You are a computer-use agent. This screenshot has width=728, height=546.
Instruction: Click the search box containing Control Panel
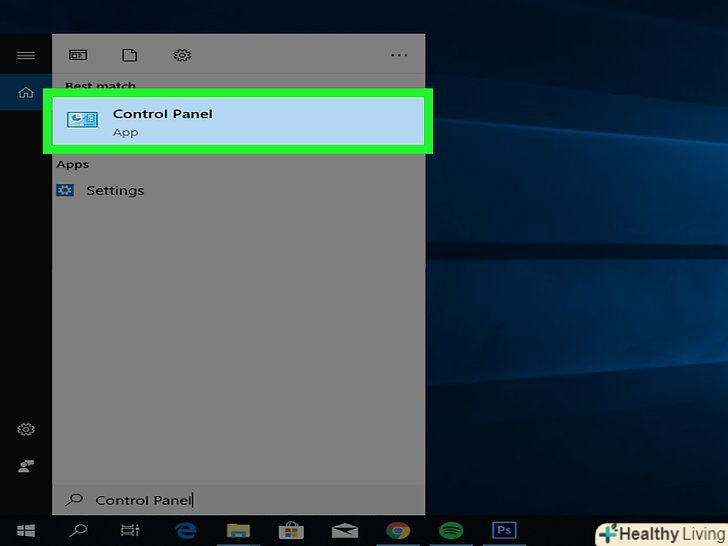[238, 500]
